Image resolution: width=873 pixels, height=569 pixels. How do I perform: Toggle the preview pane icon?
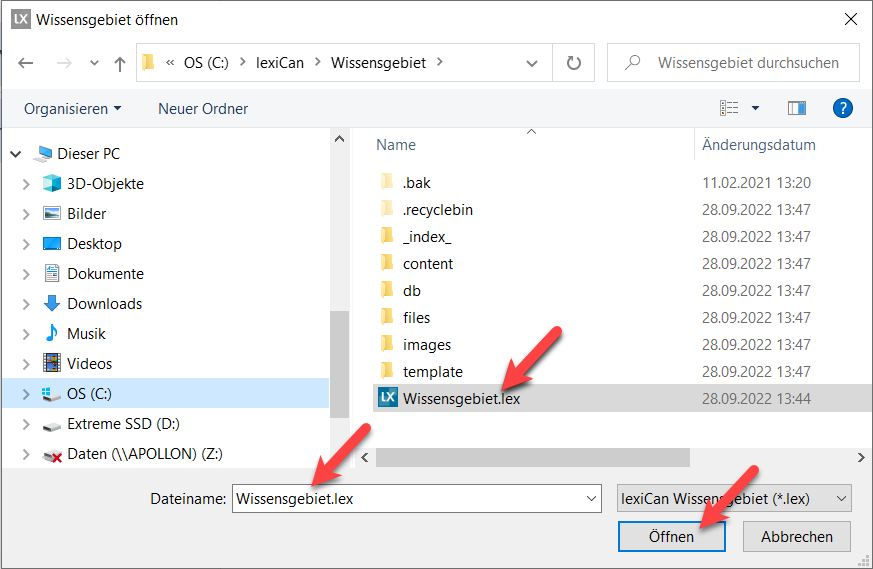click(797, 108)
